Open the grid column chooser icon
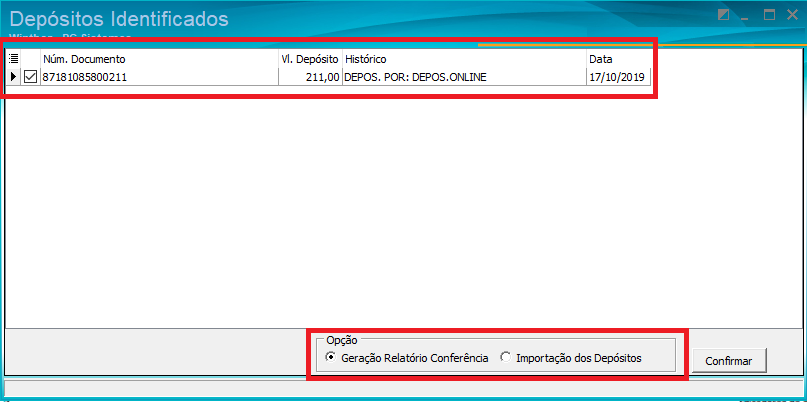This screenshot has width=807, height=402. [14, 59]
